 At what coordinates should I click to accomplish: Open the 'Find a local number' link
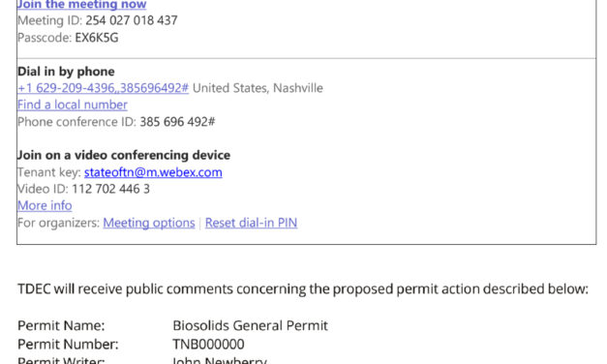click(73, 105)
